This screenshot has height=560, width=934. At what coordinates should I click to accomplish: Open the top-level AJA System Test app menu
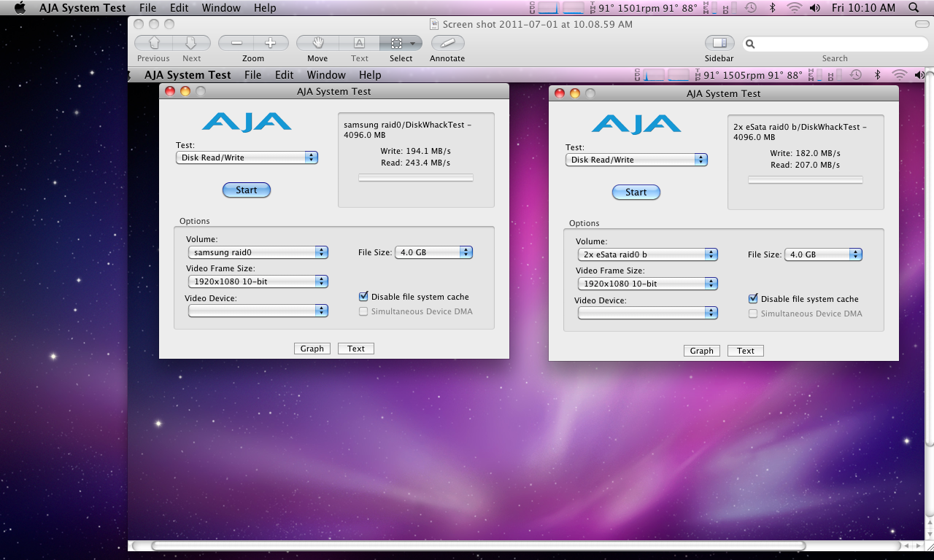pos(82,8)
